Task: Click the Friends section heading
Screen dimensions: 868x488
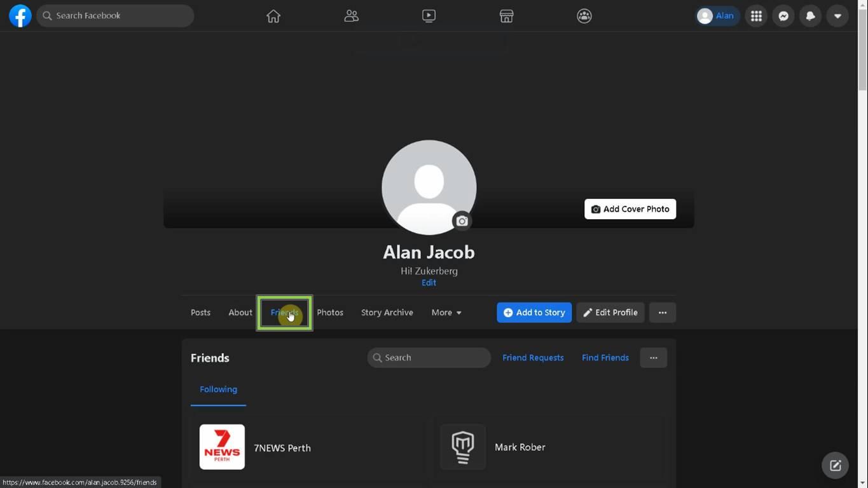Action: pos(210,358)
